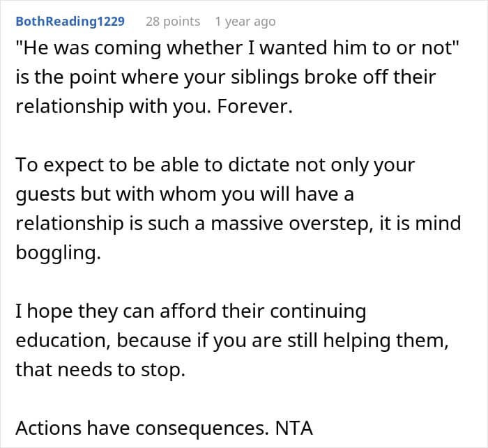Screen dimensions: 488x448
Task: Click the line starting "I hope they can afford"
Action: [x=190, y=311]
